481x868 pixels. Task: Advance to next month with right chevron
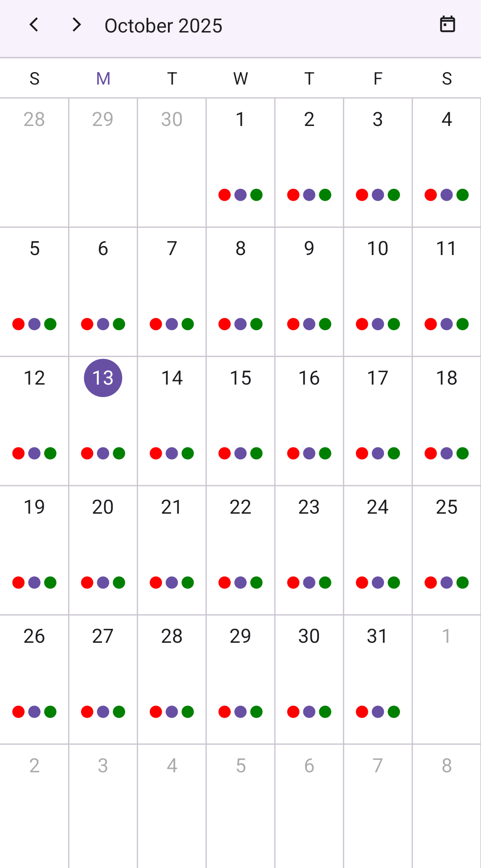(x=77, y=25)
